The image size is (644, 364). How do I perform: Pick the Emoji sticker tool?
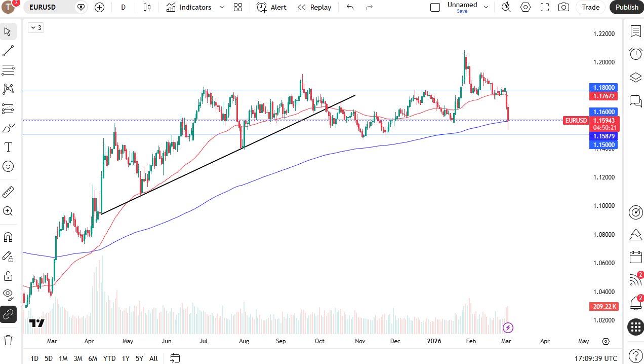pos(8,166)
